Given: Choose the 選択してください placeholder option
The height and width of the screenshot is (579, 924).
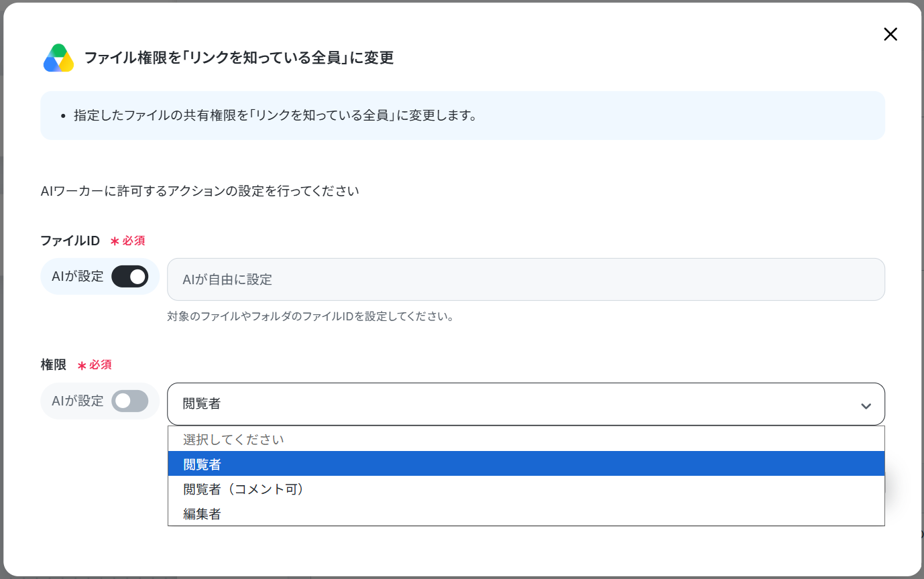Looking at the screenshot, I should point(526,440).
